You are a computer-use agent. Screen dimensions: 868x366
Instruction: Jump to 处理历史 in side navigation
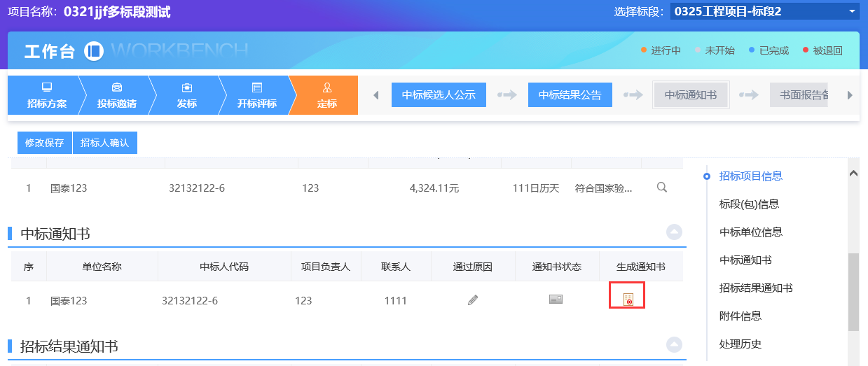(740, 344)
